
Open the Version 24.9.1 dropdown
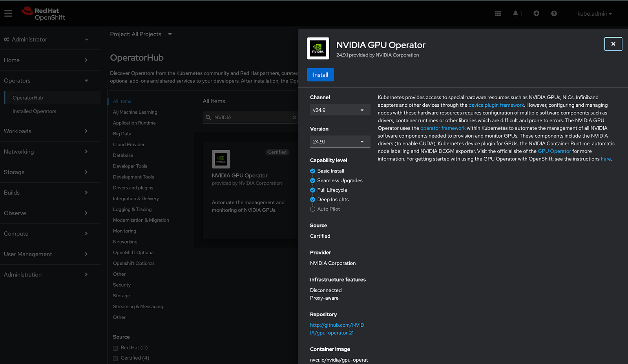pos(340,142)
